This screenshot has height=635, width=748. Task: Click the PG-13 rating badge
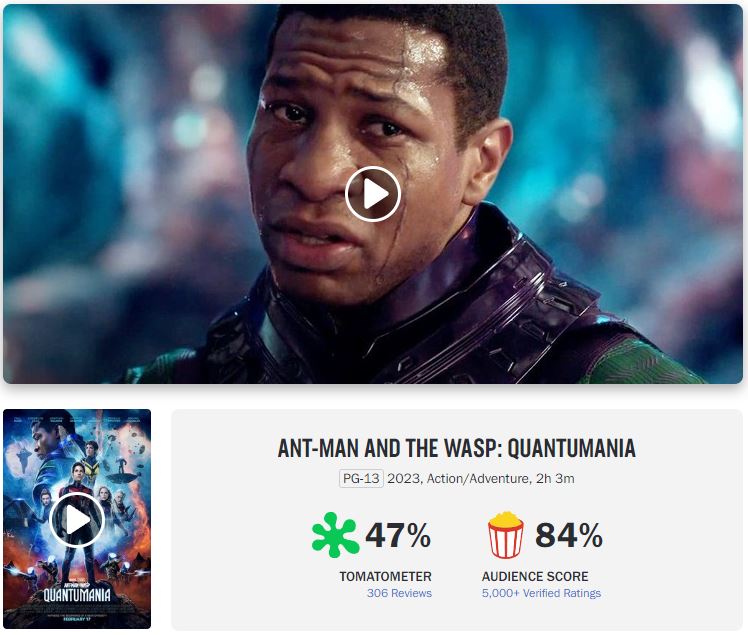pos(361,478)
